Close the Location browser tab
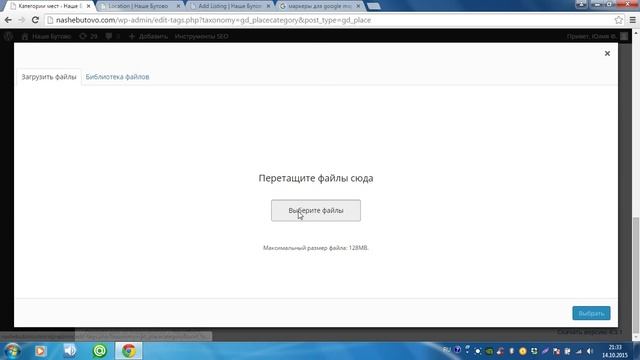 point(178,6)
